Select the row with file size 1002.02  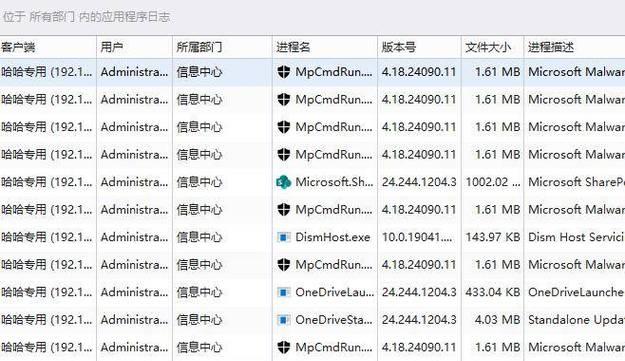point(312,182)
